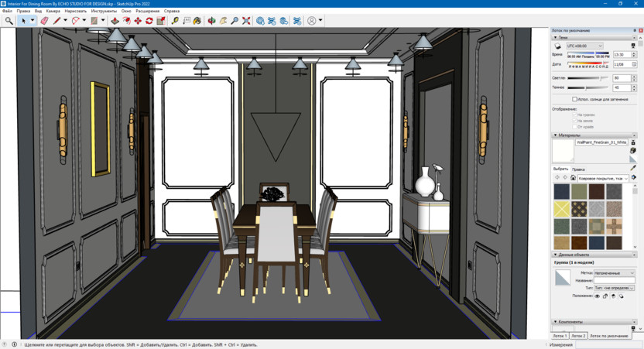The width and height of the screenshot is (644, 349).
Task: Activate the Rotate tool
Action: pyautogui.click(x=149, y=21)
